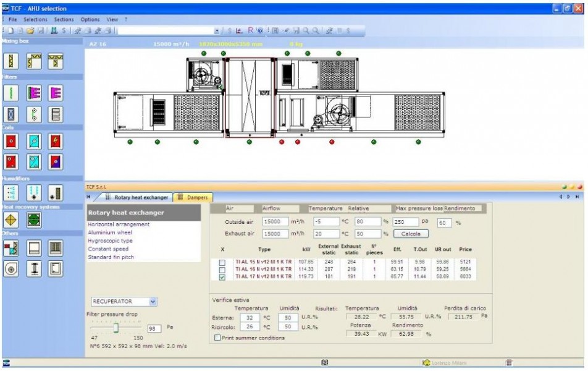This screenshot has height=371, width=588.
Task: Click the Open file toolbar icon
Action: [x=30, y=31]
